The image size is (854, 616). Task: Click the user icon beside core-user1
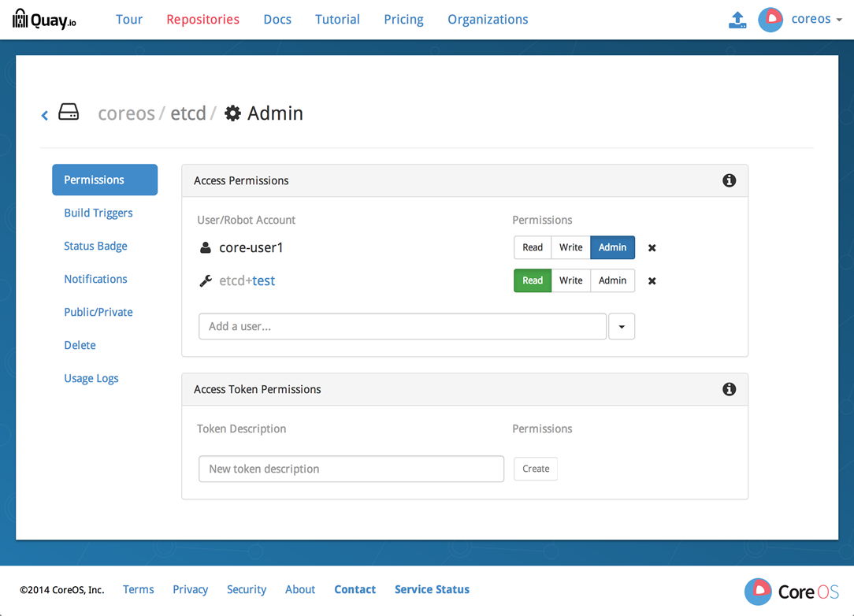pyautogui.click(x=206, y=248)
